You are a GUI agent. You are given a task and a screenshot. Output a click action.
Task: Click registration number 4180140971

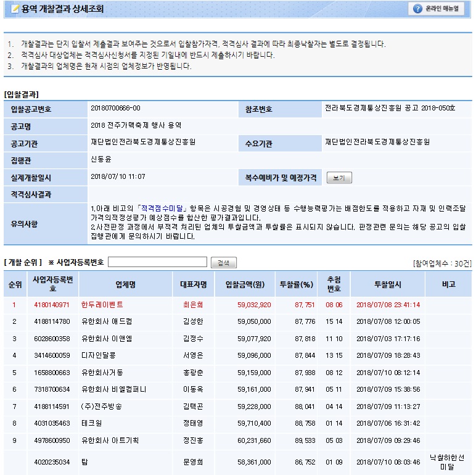[x=52, y=305]
